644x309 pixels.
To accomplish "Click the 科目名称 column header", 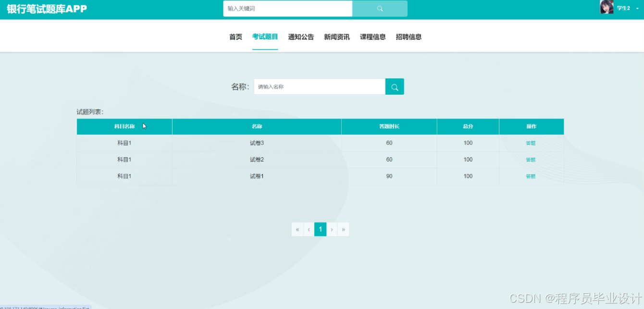I will click(x=124, y=126).
